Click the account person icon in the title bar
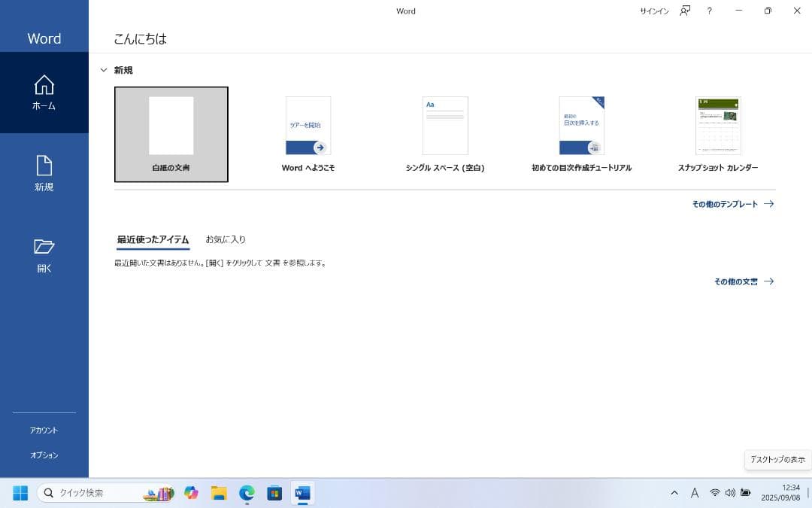This screenshot has height=508, width=812. pyautogui.click(x=684, y=11)
